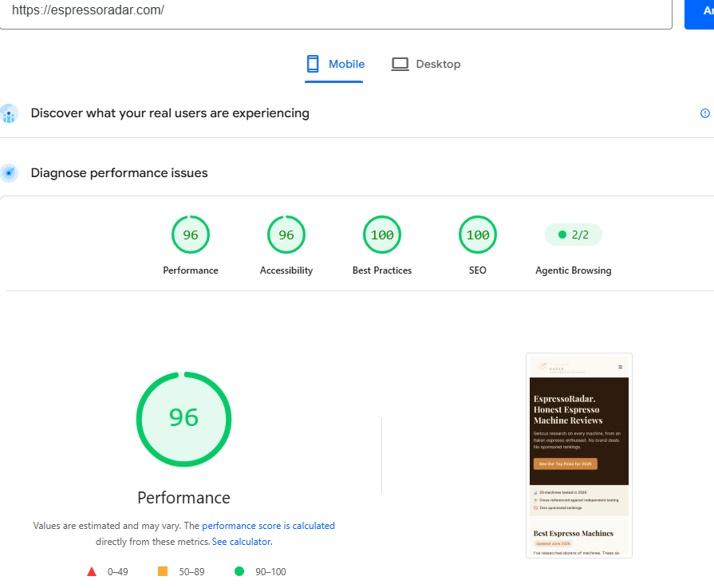Switch to the Desktop tab
The height and width of the screenshot is (588, 714).
click(426, 64)
